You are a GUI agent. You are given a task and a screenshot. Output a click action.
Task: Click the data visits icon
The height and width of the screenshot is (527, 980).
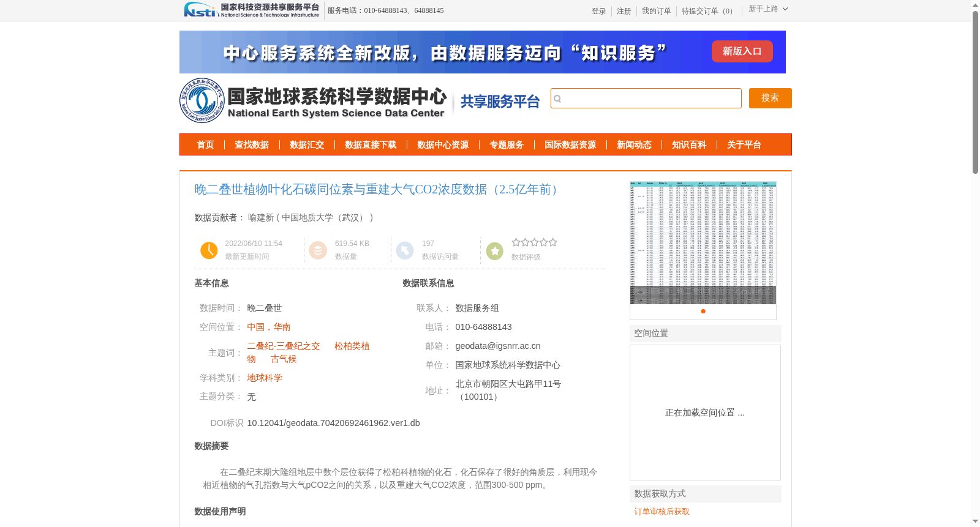[405, 250]
